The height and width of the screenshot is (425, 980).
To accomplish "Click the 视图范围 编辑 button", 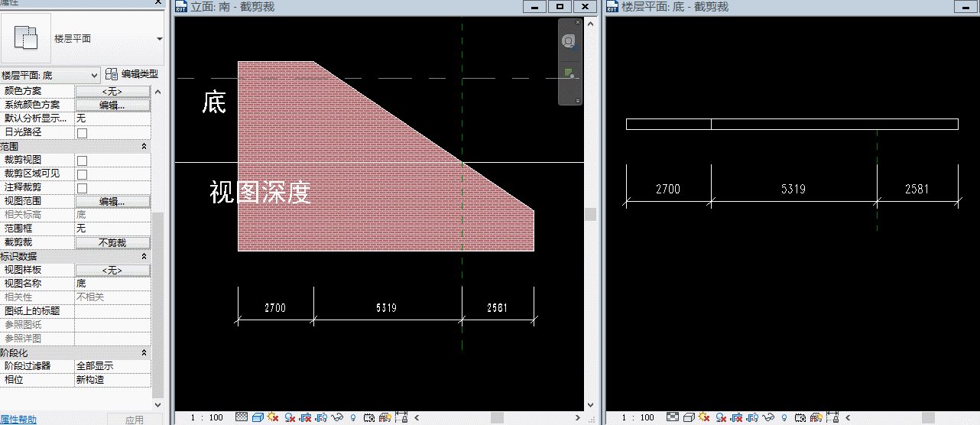I will 112,202.
